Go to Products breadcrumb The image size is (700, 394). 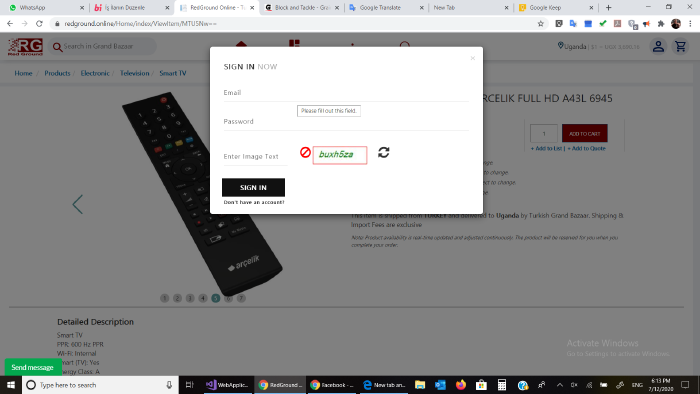pos(57,73)
